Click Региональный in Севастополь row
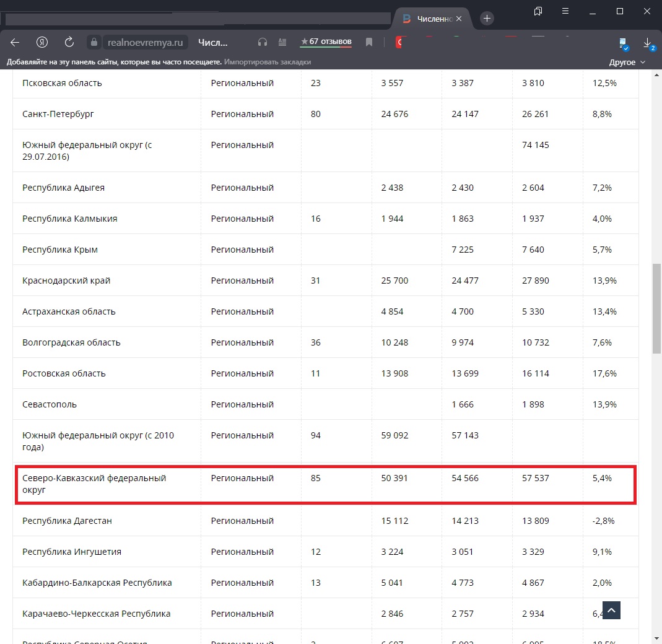Viewport: 662px width, 644px height. [x=242, y=404]
